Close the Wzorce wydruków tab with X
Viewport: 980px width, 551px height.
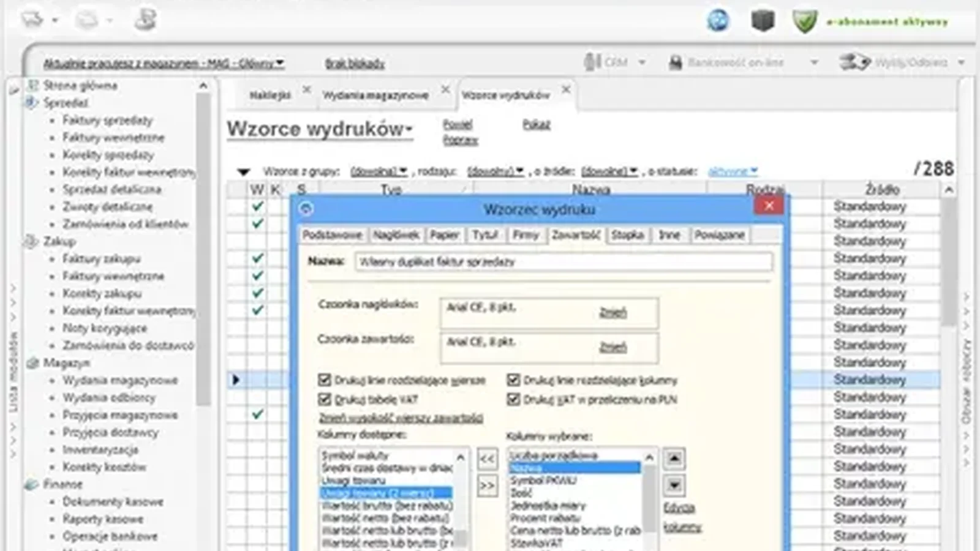pyautogui.click(x=566, y=89)
